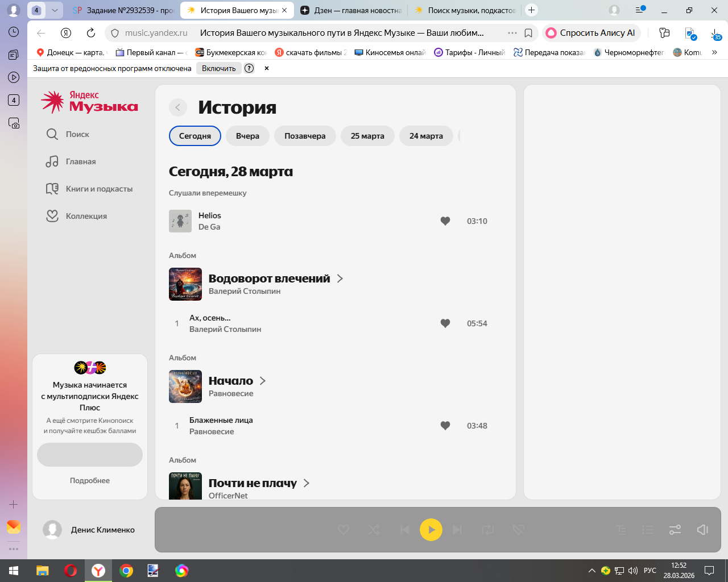Launch File Explorer from taskbar
The height and width of the screenshot is (582, 728).
43,571
